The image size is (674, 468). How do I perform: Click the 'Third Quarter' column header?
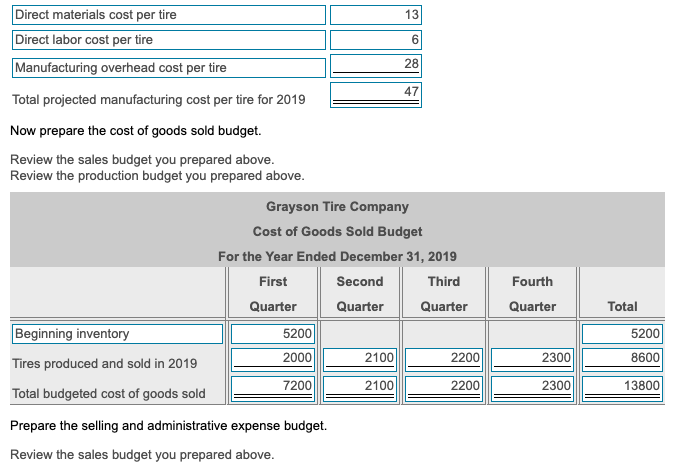pyautogui.click(x=444, y=294)
